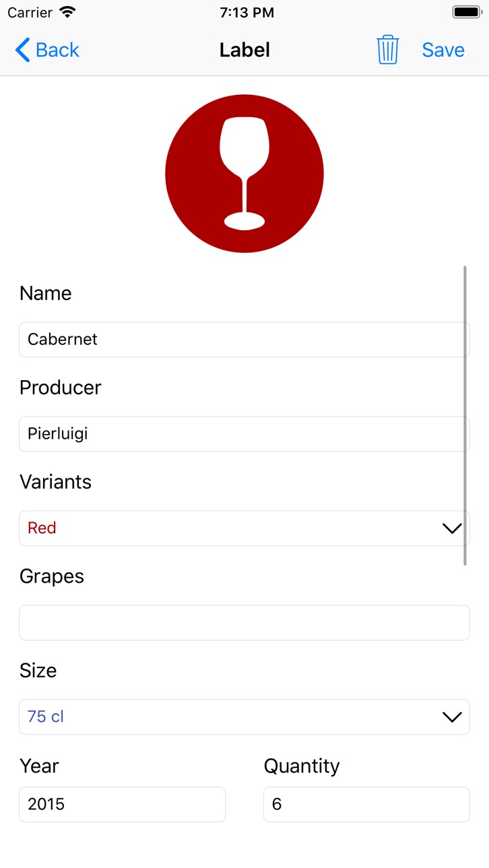The width and height of the screenshot is (489, 868).
Task: Edit the Year field showing 2015
Action: coord(122,804)
